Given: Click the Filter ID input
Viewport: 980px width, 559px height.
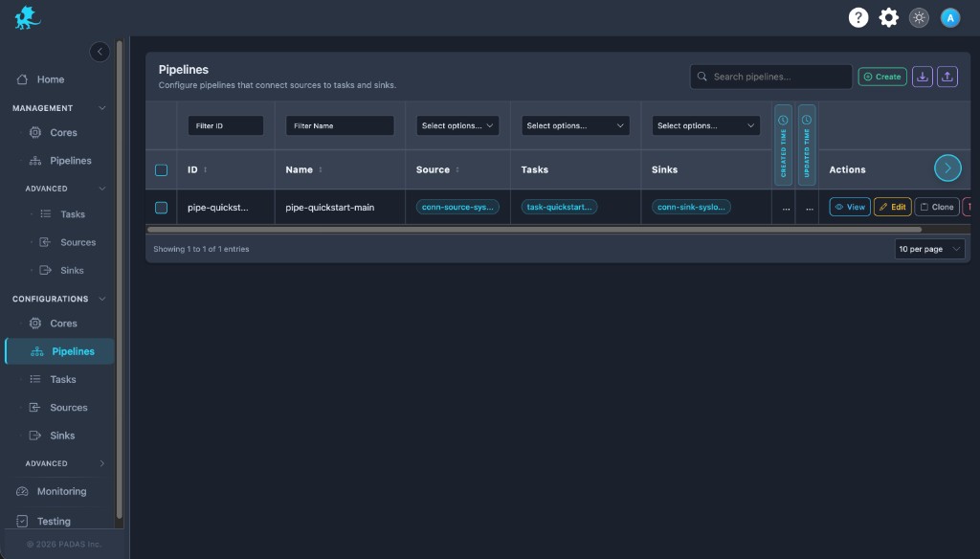Looking at the screenshot, I should coord(226,125).
